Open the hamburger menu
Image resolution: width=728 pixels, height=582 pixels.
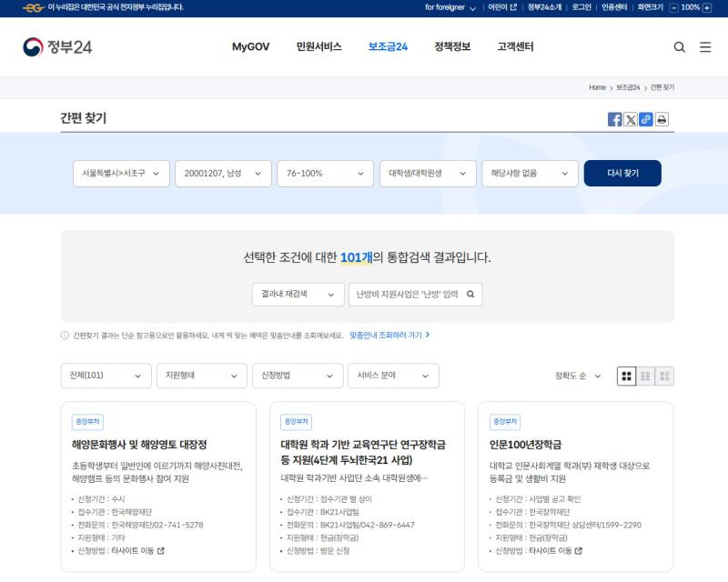point(704,45)
